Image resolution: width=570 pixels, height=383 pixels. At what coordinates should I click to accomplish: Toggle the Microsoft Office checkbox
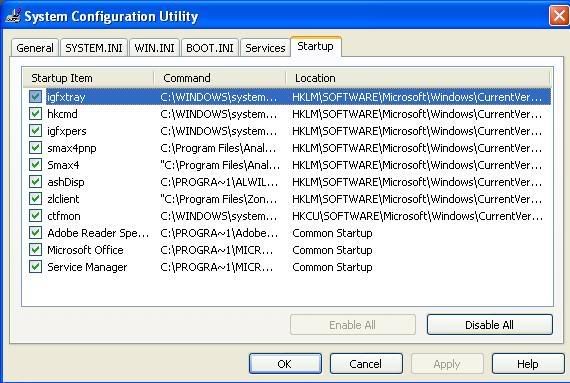[35, 250]
